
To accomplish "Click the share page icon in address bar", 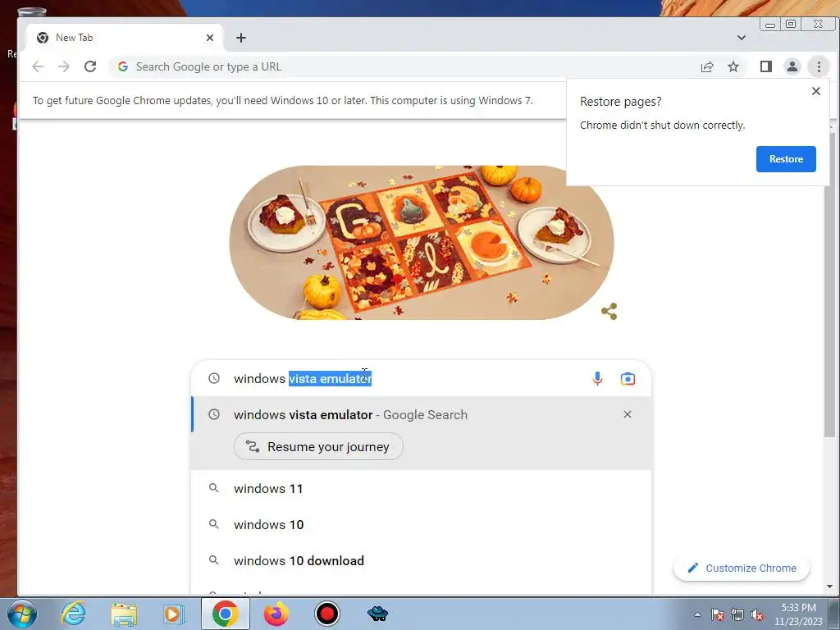I will coord(707,66).
